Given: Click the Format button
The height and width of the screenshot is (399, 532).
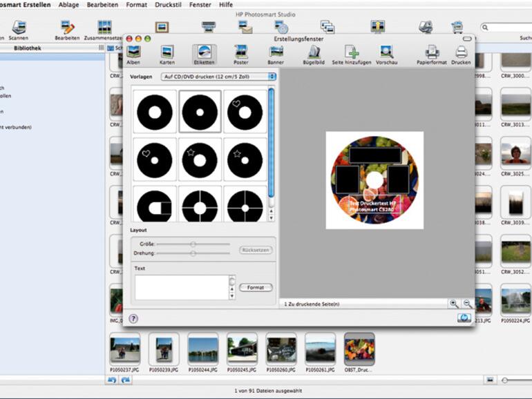Looking at the screenshot, I should coord(256,287).
